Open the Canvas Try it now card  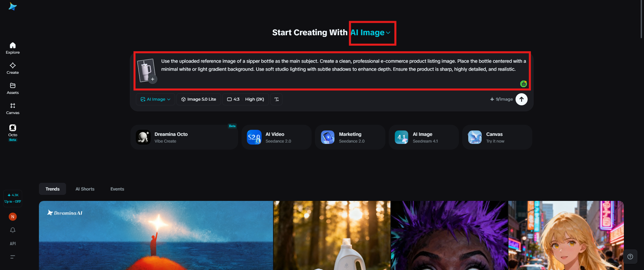tap(497, 137)
